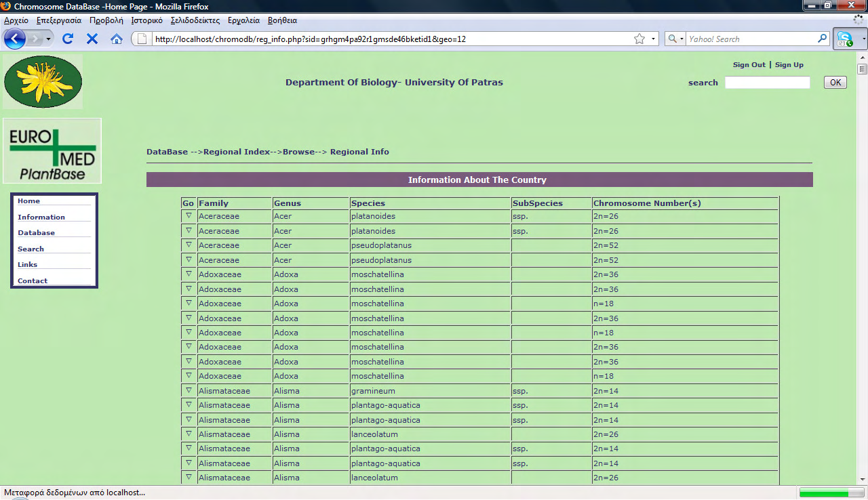Viewport: 868px width, 500px height.
Task: Click the vertical scrollbar thumb
Action: point(863,69)
